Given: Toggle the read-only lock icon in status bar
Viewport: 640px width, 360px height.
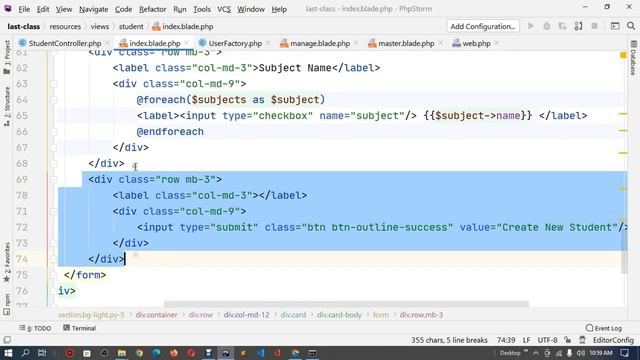Looking at the screenshot, I should point(567,340).
